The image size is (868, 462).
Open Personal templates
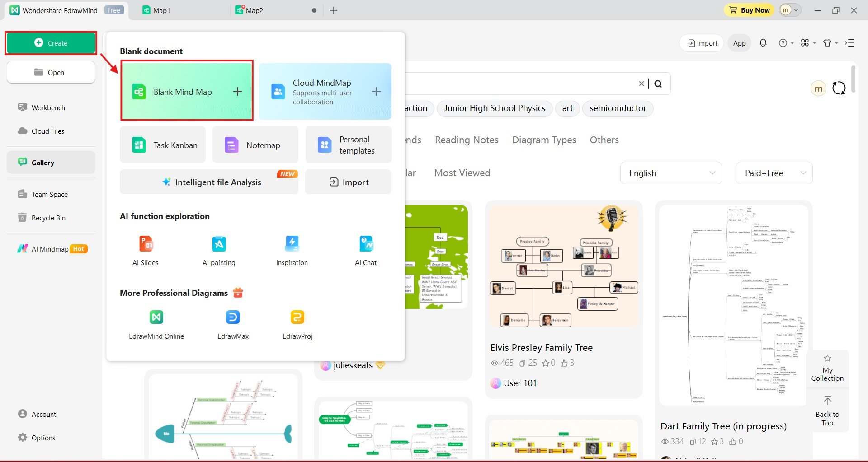(348, 145)
